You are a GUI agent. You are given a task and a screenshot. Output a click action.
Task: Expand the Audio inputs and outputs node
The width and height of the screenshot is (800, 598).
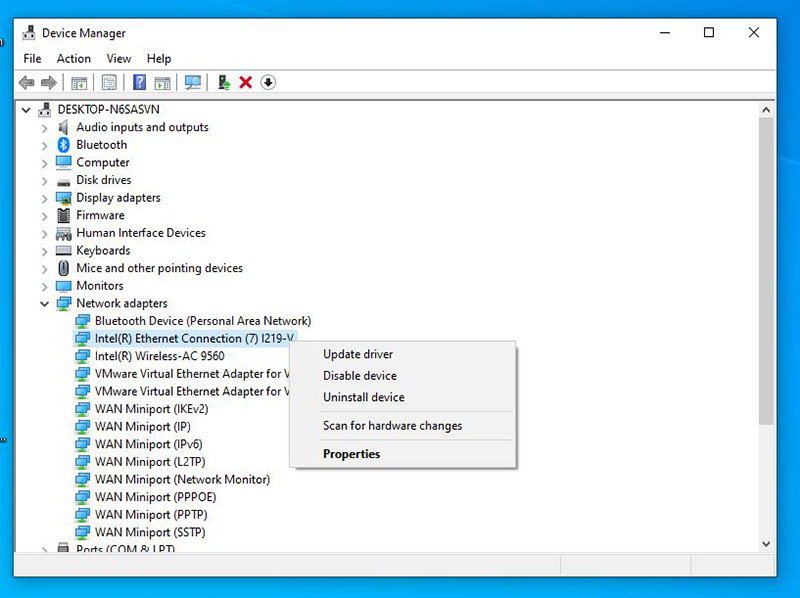pos(44,128)
